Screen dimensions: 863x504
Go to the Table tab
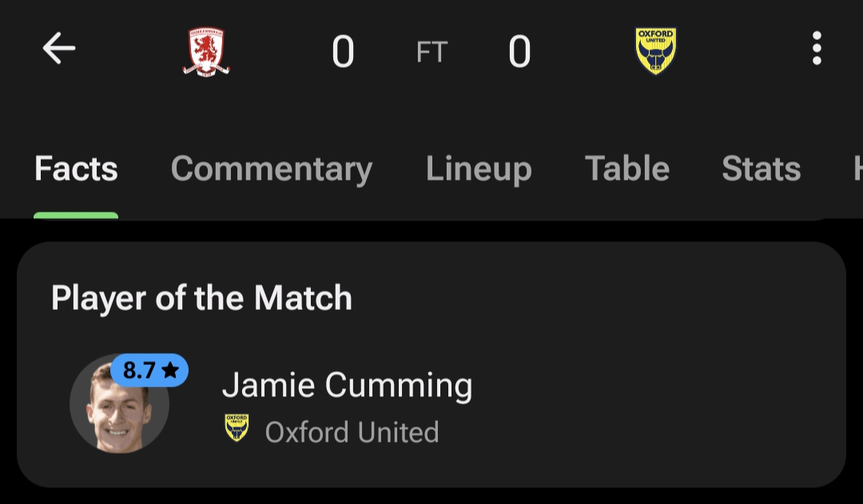coord(627,169)
